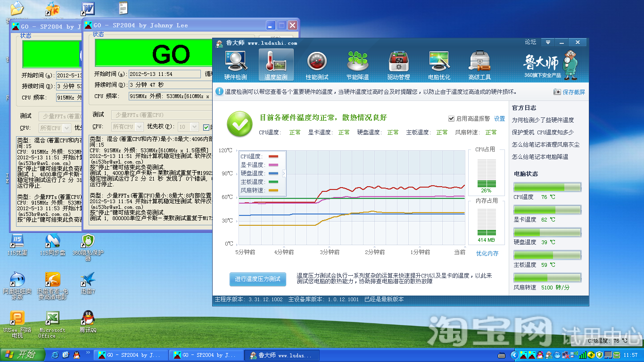The width and height of the screenshot is (644, 362).
Task: Click the 风扇转速 status bar at 5100 转/分
Action: coord(547,278)
